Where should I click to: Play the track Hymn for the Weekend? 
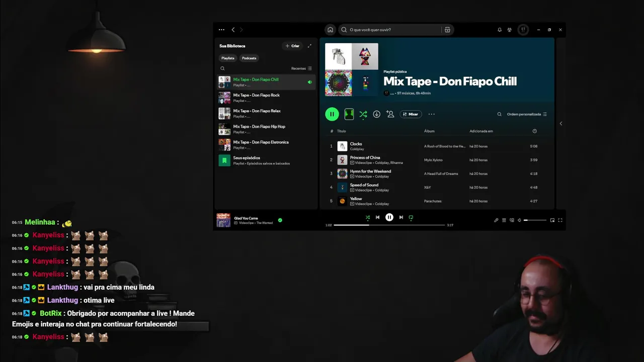click(x=438, y=173)
